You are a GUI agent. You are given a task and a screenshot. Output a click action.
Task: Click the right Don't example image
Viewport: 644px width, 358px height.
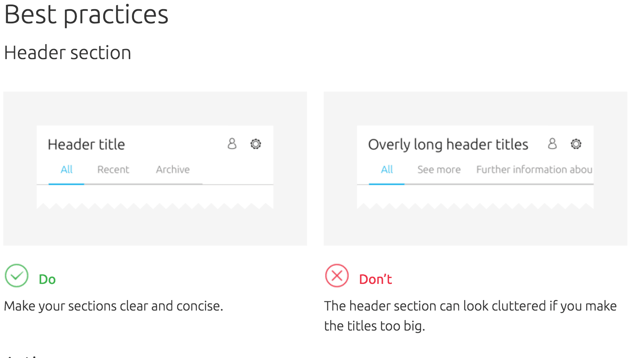coord(476,169)
